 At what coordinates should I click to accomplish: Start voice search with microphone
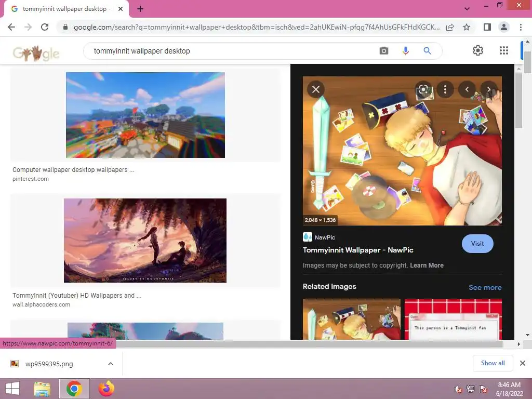click(x=405, y=51)
